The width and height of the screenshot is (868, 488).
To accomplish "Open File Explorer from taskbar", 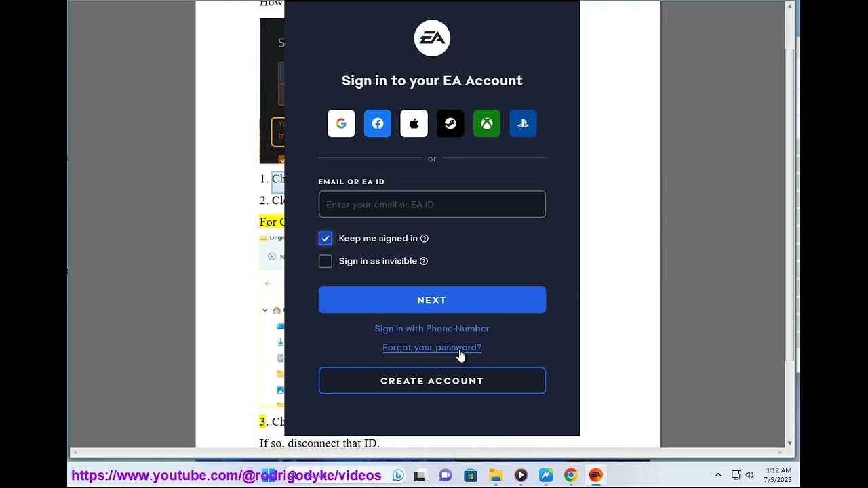I will [x=496, y=475].
